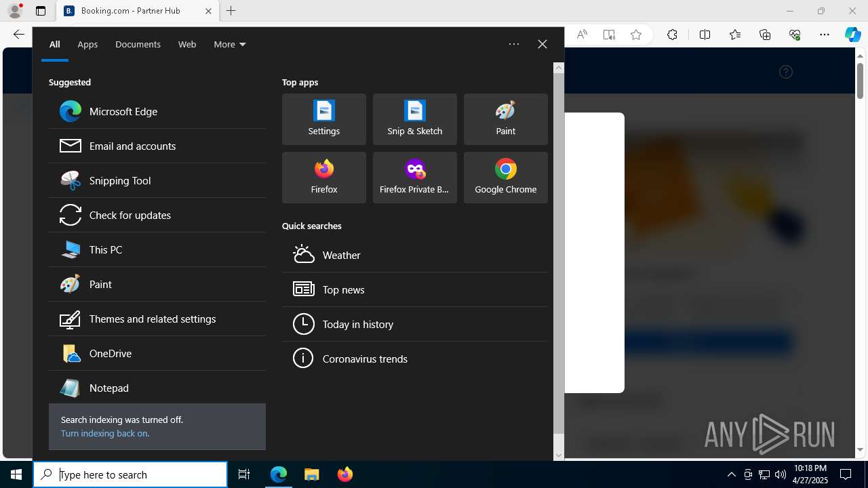Click Edge page vertical scrollbar
This screenshot has width=868, height=488.
point(860,80)
